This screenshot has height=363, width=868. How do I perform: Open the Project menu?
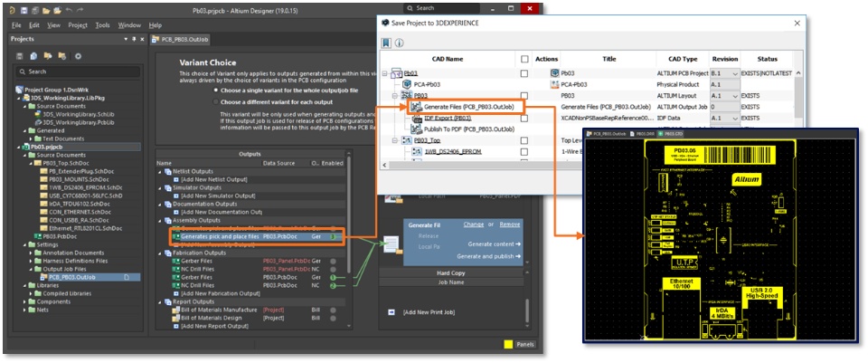click(x=78, y=25)
